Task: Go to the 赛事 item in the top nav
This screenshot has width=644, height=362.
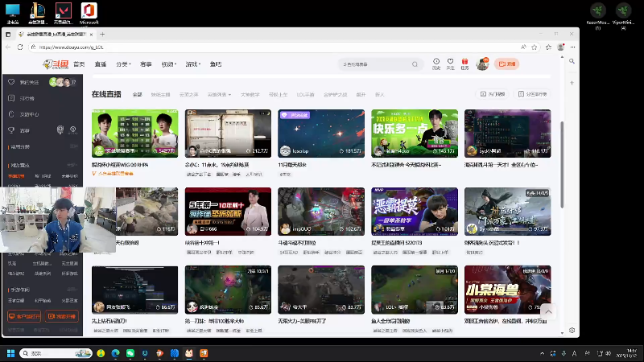Action: [146, 64]
